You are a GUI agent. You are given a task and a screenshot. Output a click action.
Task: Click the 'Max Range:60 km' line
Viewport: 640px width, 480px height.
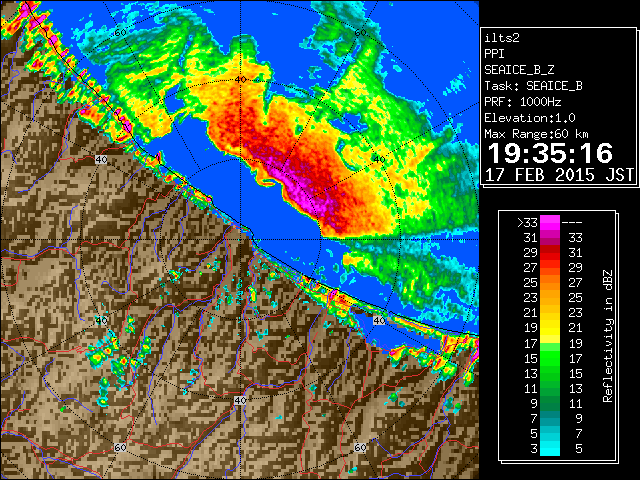pos(536,134)
